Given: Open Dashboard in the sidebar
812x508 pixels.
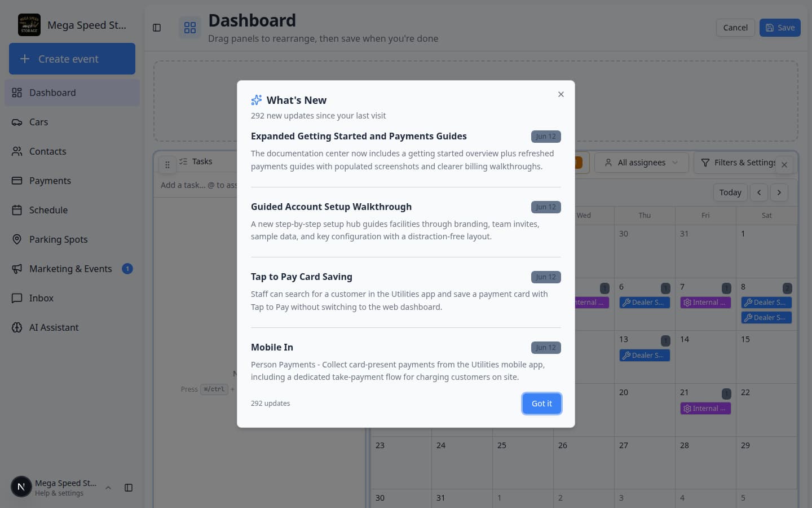Looking at the screenshot, I should (72, 93).
